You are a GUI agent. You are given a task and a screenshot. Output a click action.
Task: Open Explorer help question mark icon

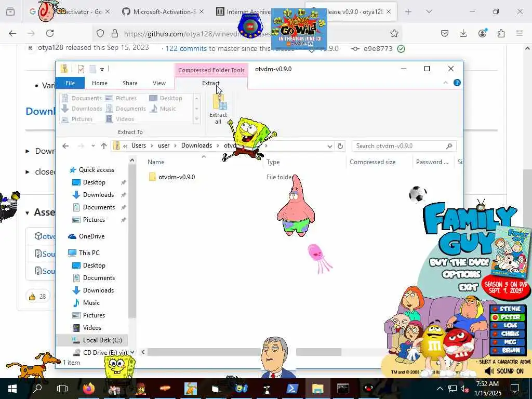457,83
